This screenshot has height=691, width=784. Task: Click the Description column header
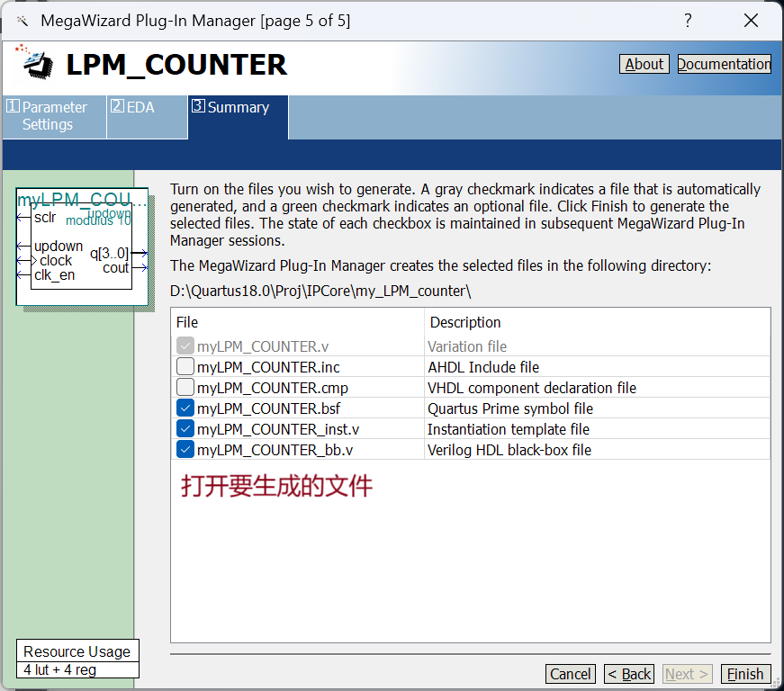[x=465, y=322]
